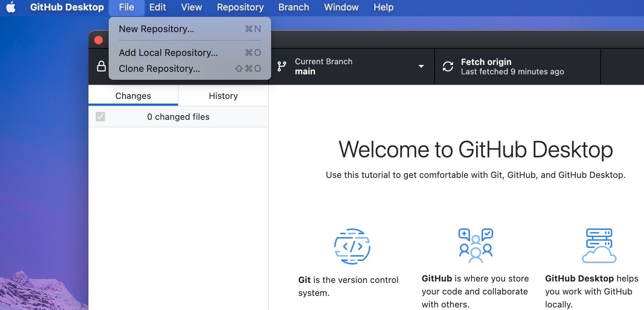This screenshot has height=310, width=644.
Task: Open the View menu
Action: [x=191, y=7]
